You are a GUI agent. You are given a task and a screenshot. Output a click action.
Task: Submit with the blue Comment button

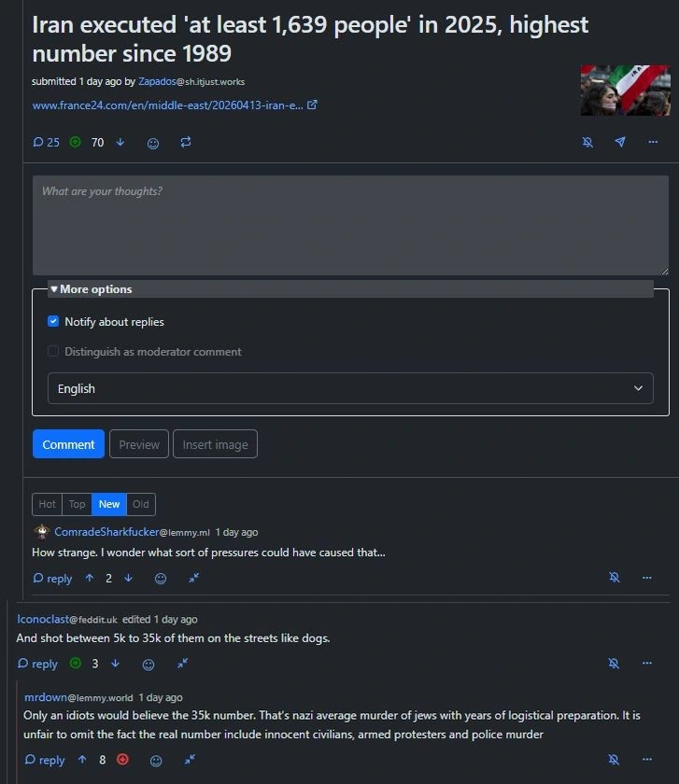point(68,444)
